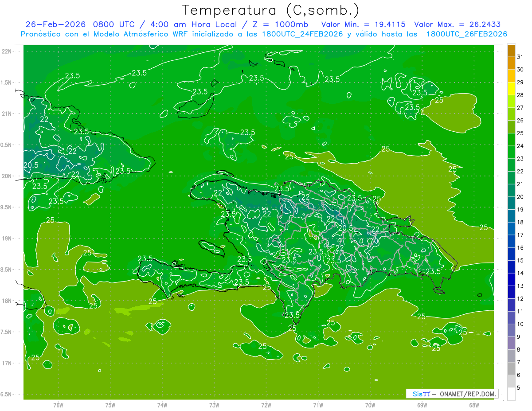The width and height of the screenshot is (532, 411).
Task: Click the latitude axis label '6.5N'
Action: tap(6, 394)
